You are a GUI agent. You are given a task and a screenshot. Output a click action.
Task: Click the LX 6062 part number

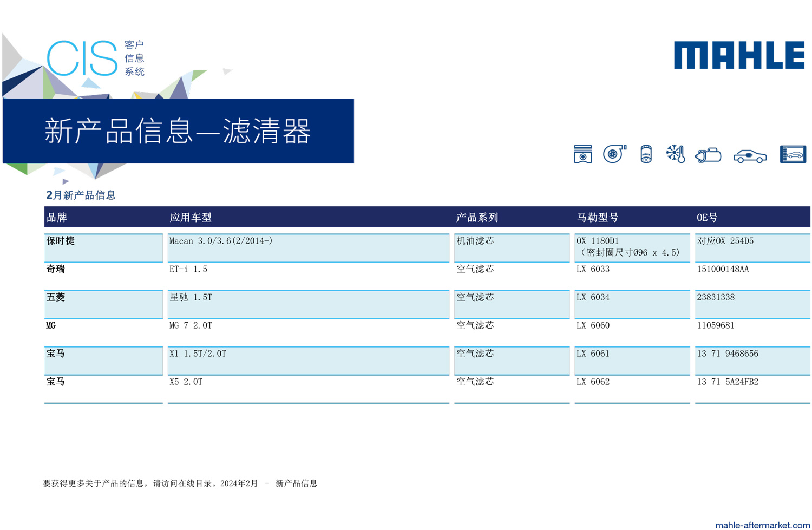click(x=593, y=382)
